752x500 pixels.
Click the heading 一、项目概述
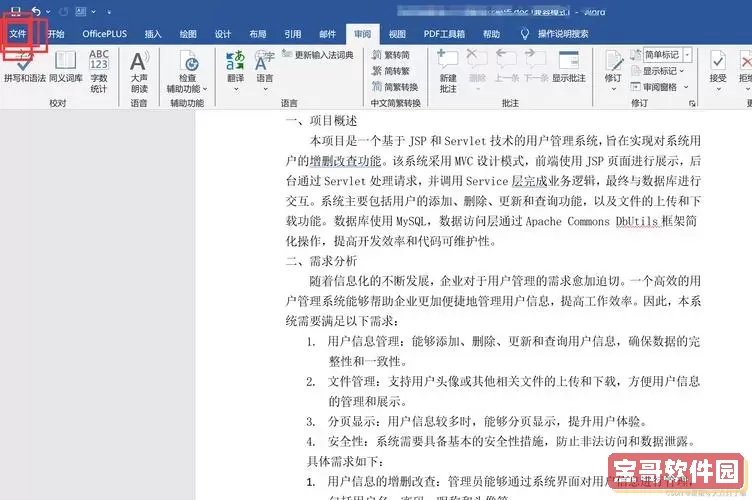pyautogui.click(x=321, y=120)
